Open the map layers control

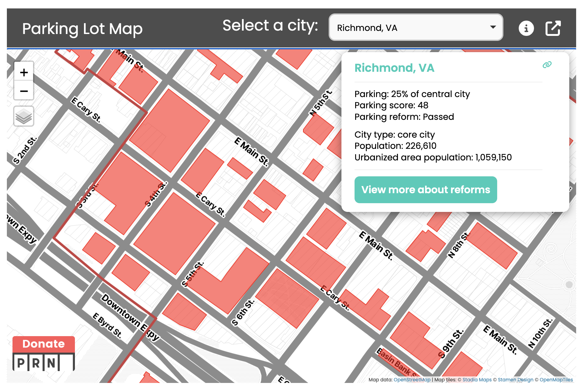pyautogui.click(x=24, y=117)
